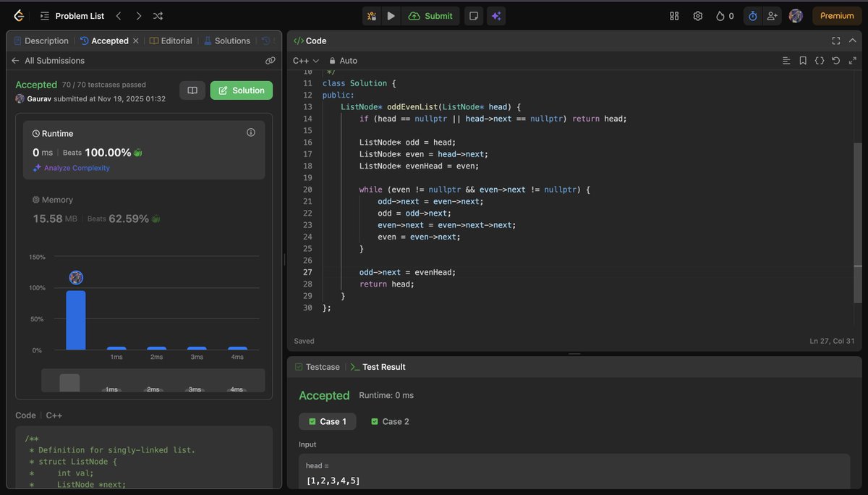This screenshot has width=868, height=495.
Task: Submit the solution
Action: point(430,16)
